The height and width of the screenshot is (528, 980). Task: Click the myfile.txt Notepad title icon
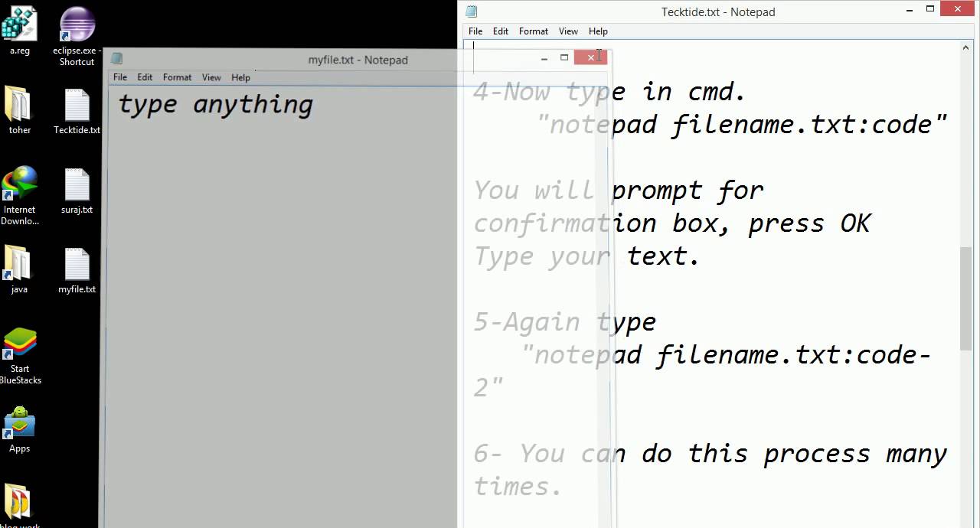tap(116, 60)
